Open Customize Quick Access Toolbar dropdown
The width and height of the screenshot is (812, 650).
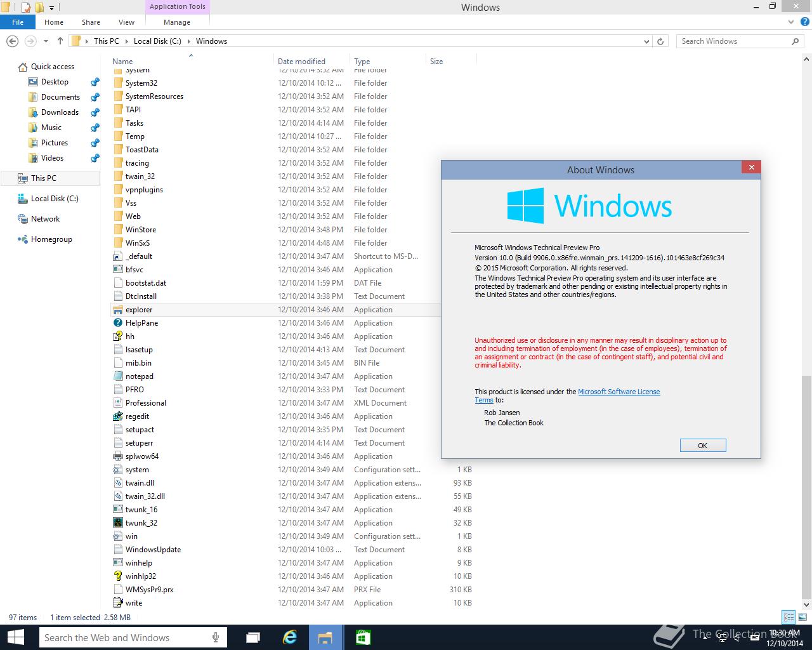(x=51, y=8)
